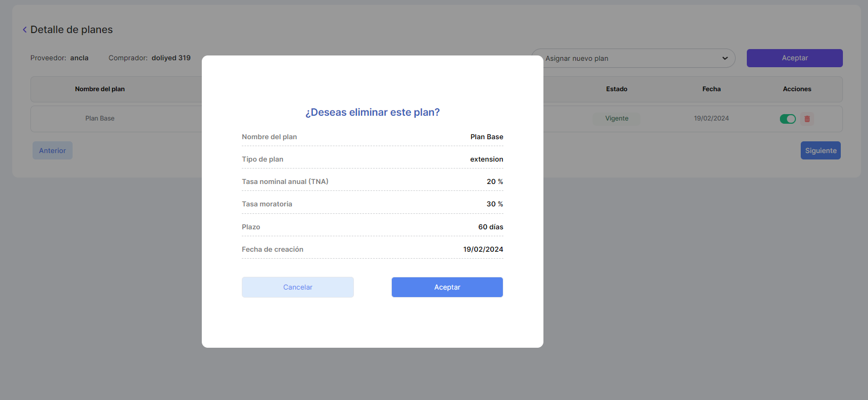Click the Estado column header
This screenshot has width=868, height=400.
[x=617, y=89]
